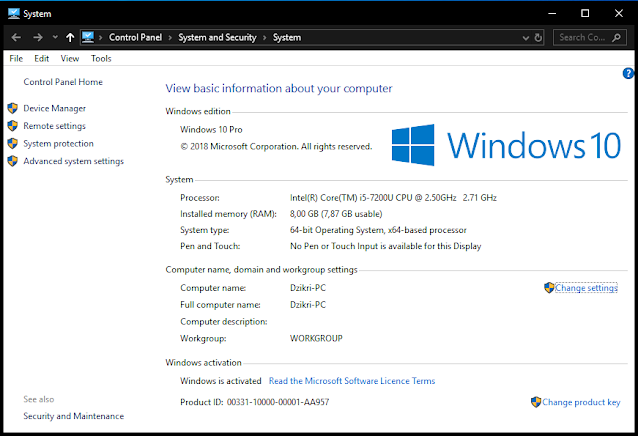This screenshot has width=638, height=436.
Task: Refresh the System page
Action: (x=538, y=38)
